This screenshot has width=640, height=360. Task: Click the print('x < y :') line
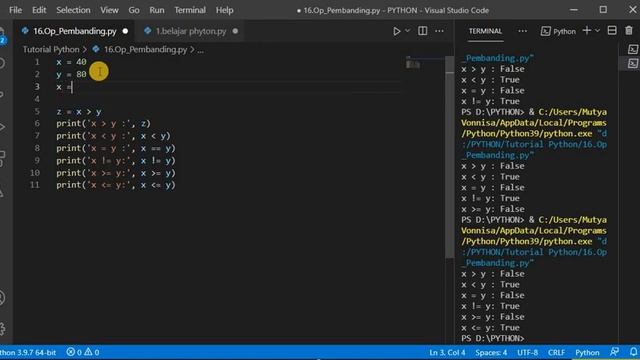pos(113,136)
